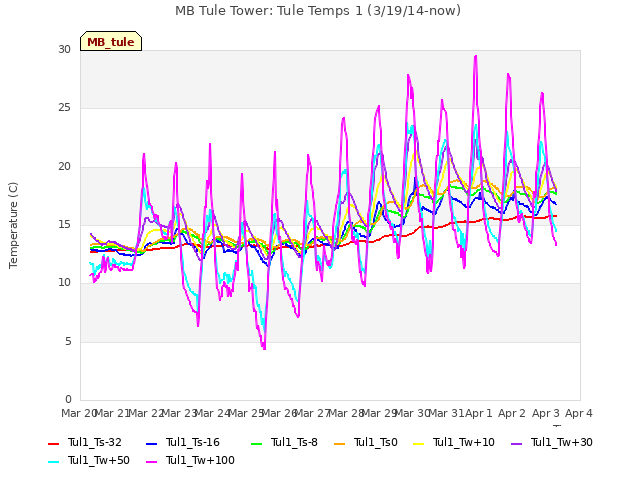Click the Mar 28 x-axis tick label
This screenshot has width=640, height=480.
click(346, 413)
